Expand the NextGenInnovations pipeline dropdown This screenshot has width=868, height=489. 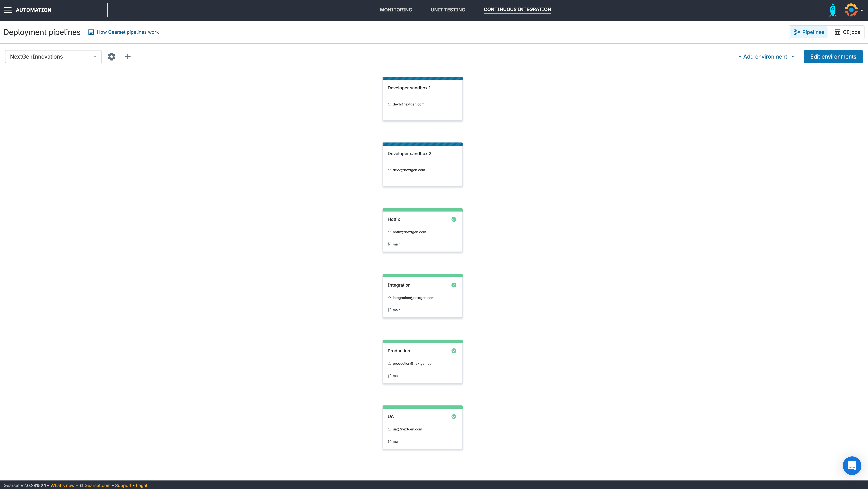tap(53, 57)
